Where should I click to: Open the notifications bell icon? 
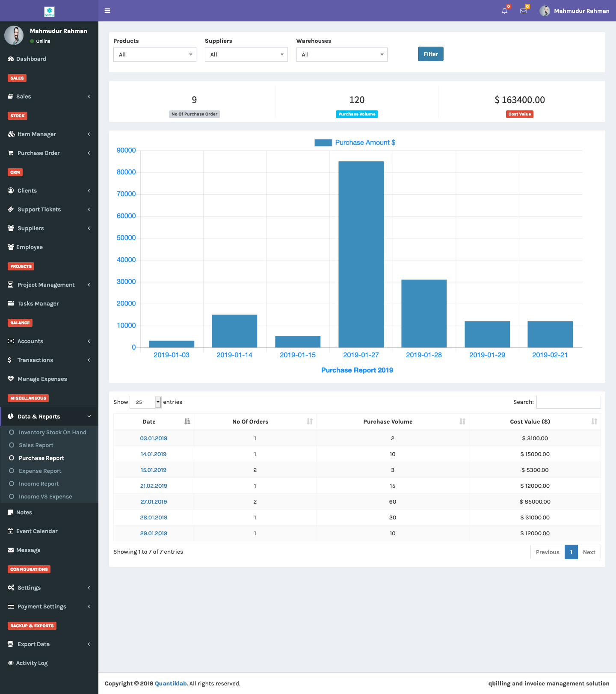(x=504, y=11)
